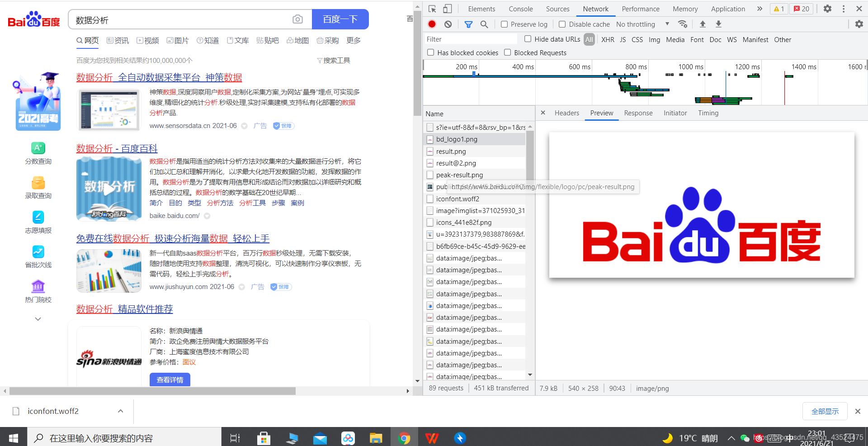This screenshot has width=868, height=446.
Task: Open WPS Office from taskbar
Action: click(x=432, y=437)
